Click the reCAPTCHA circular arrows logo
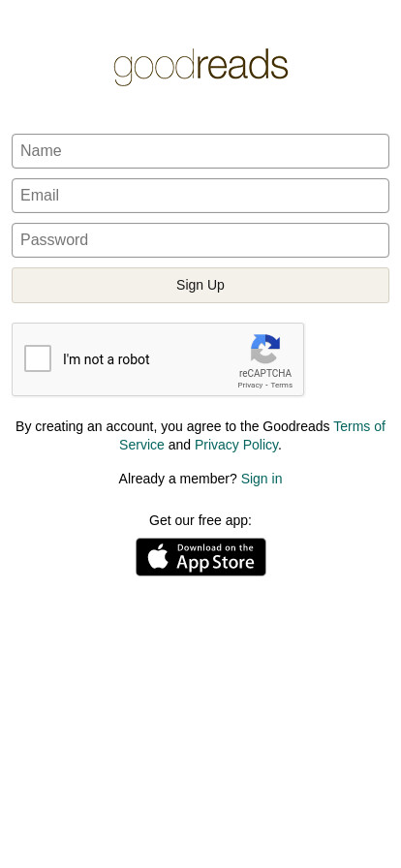Viewport: 401px width, 868px height. [x=265, y=349]
